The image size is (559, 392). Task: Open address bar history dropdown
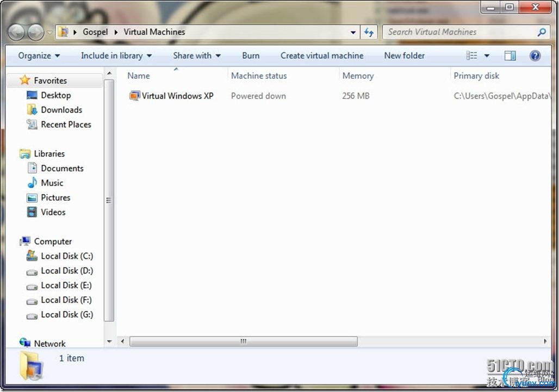353,33
